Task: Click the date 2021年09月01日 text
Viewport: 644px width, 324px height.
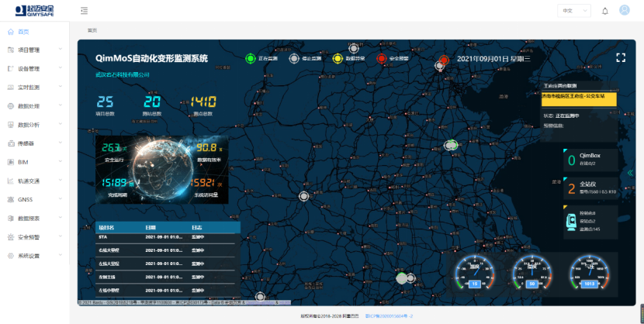Action: (x=483, y=59)
